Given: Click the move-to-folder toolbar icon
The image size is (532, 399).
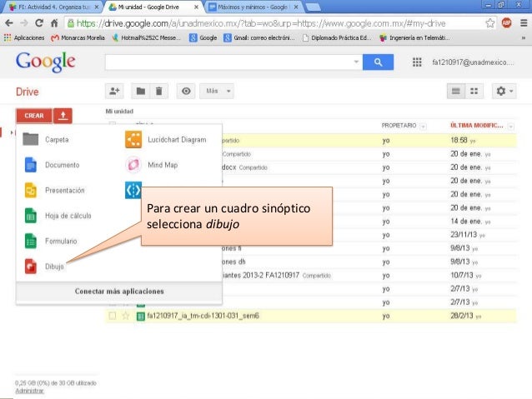Looking at the screenshot, I should click(141, 91).
